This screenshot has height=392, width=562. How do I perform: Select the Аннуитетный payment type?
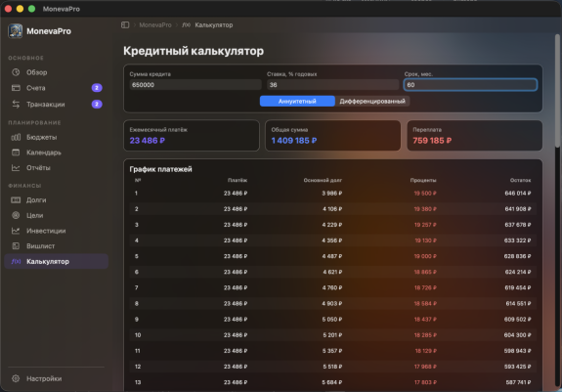(297, 102)
